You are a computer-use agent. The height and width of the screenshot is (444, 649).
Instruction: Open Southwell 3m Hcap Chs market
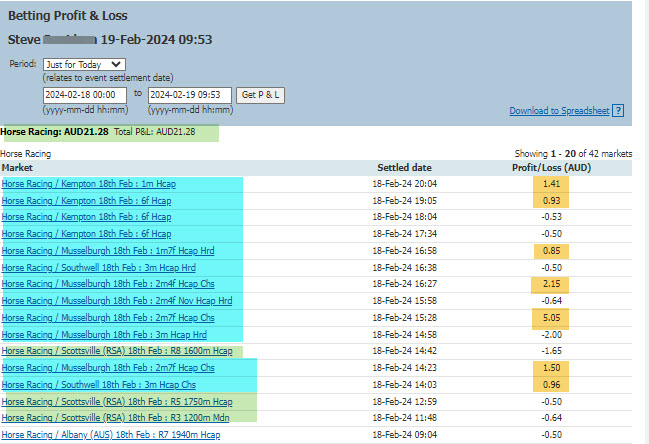[x=98, y=384]
